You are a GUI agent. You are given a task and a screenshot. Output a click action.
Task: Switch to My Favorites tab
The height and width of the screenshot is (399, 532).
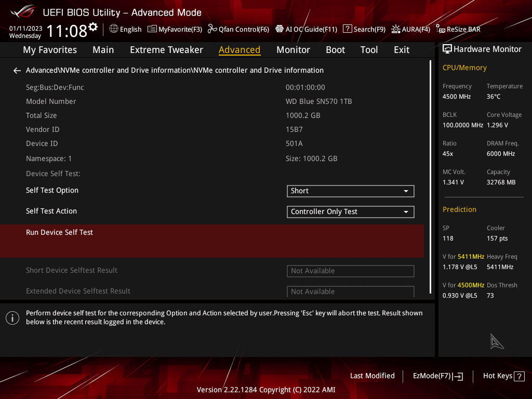coord(50,50)
